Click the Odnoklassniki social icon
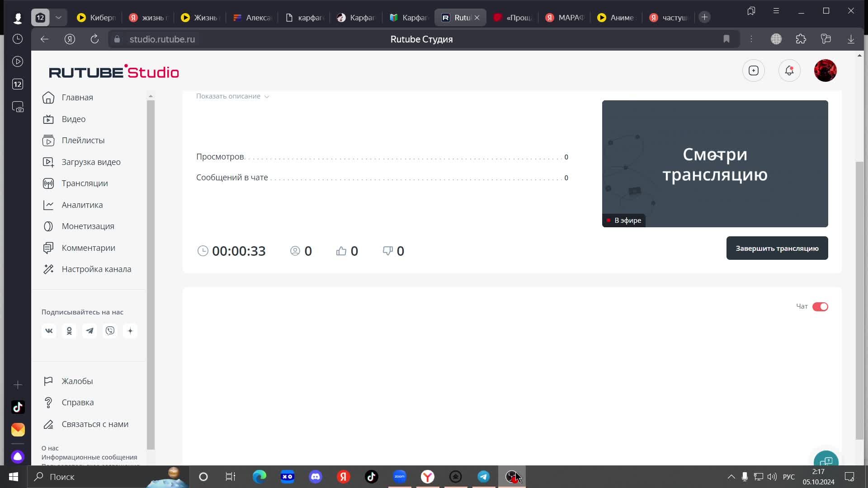The width and height of the screenshot is (868, 488). [69, 331]
